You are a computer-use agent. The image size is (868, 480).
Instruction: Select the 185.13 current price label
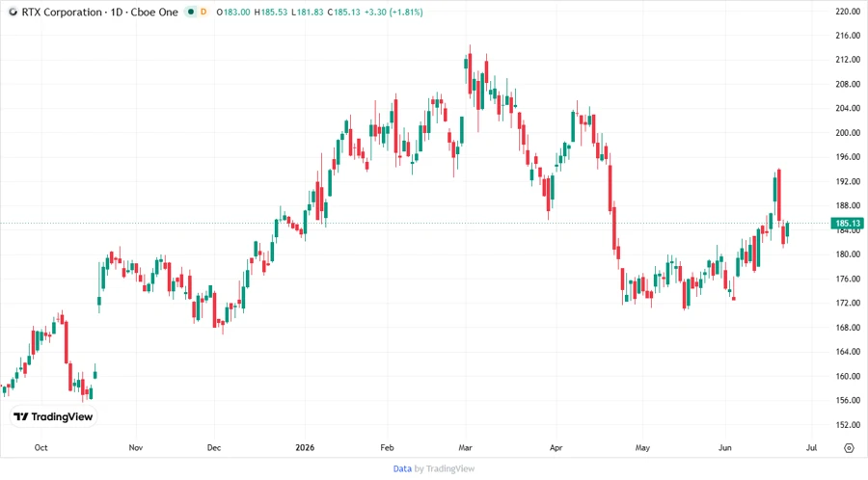tap(847, 224)
